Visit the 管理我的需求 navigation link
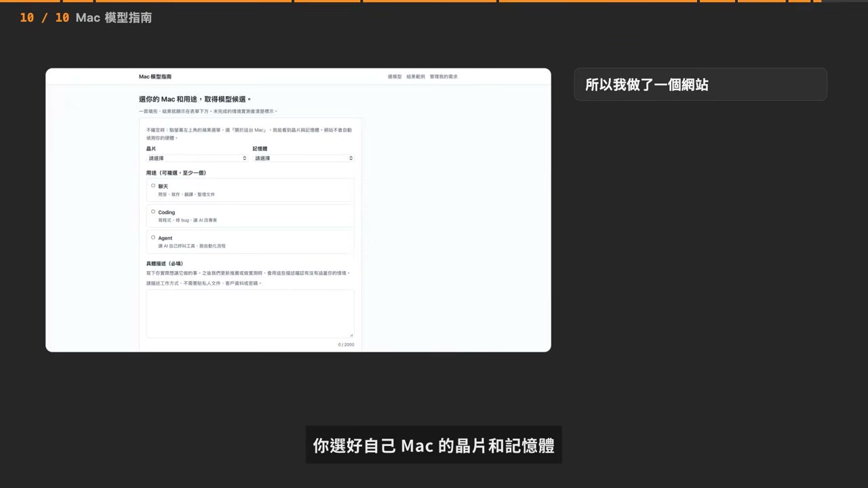Image resolution: width=868 pixels, height=488 pixels. coord(443,77)
